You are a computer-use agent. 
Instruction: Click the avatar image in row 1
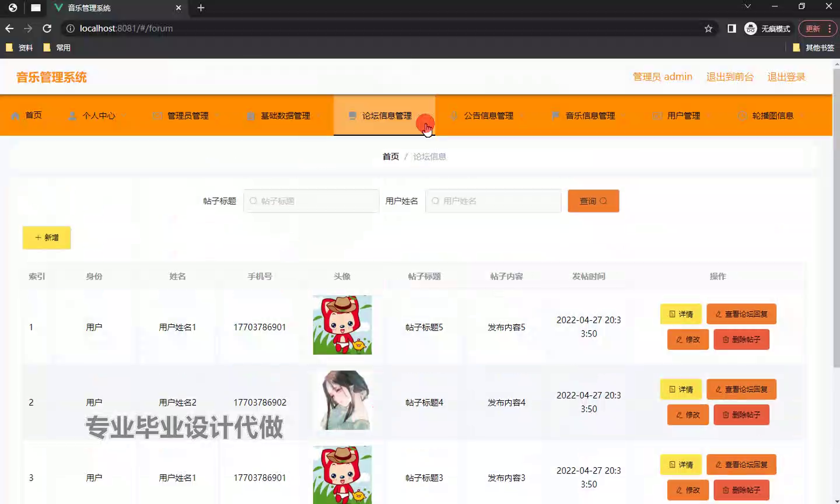[342, 325]
